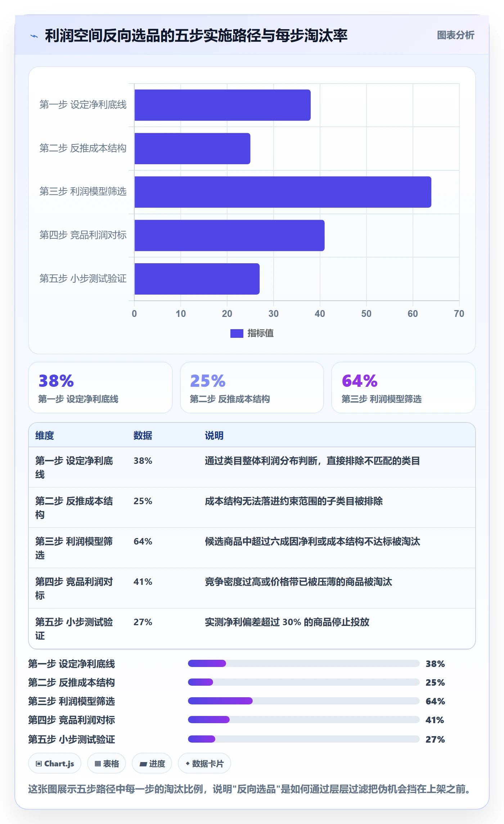The width and height of the screenshot is (504, 824).
Task: Click the 第二步 反推成本结构 chart bar
Action: (192, 148)
